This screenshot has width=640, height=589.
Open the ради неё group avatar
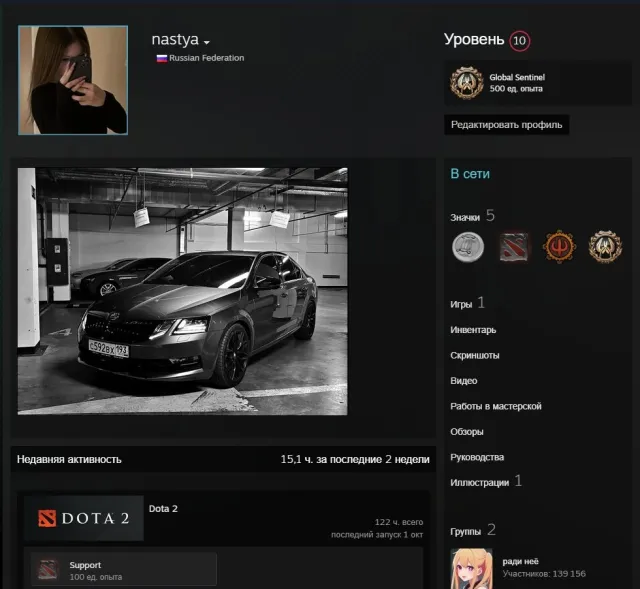click(471, 569)
